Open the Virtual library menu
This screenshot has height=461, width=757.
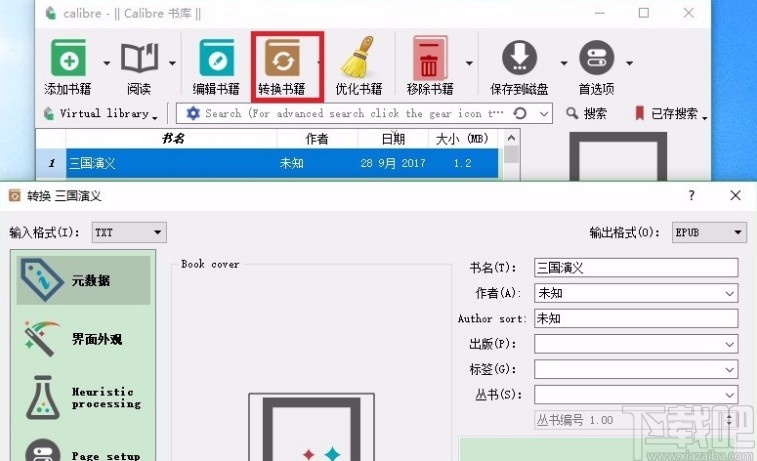click(101, 113)
